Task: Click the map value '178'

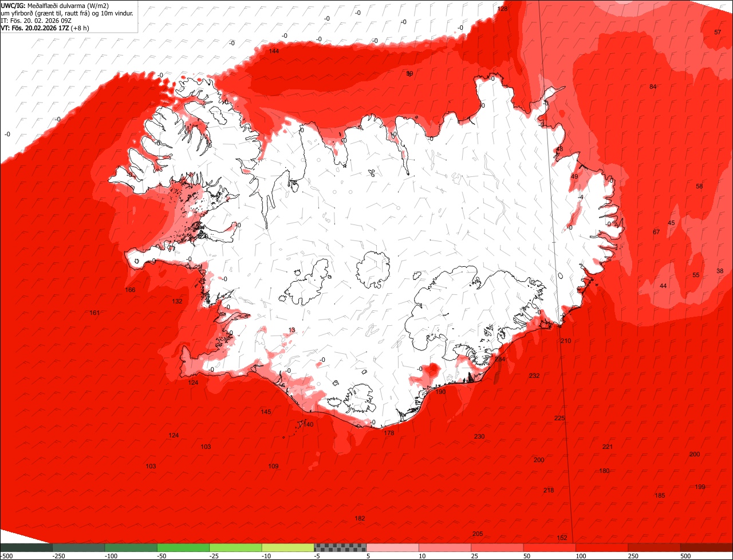Action: pyautogui.click(x=389, y=433)
